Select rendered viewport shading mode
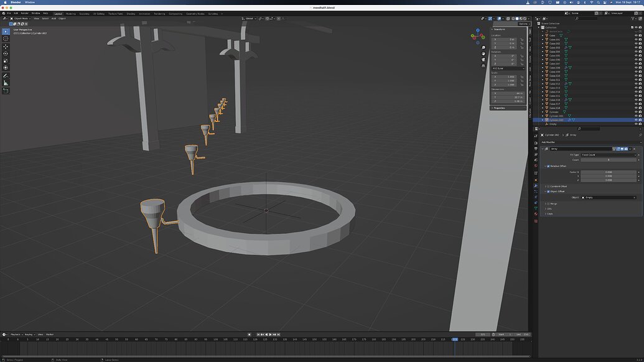This screenshot has height=362, width=644. (525, 19)
